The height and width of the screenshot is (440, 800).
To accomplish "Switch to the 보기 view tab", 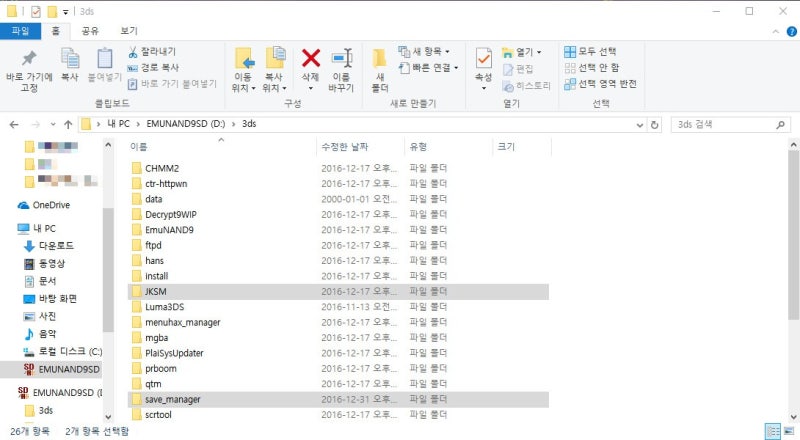I will click(x=129, y=31).
